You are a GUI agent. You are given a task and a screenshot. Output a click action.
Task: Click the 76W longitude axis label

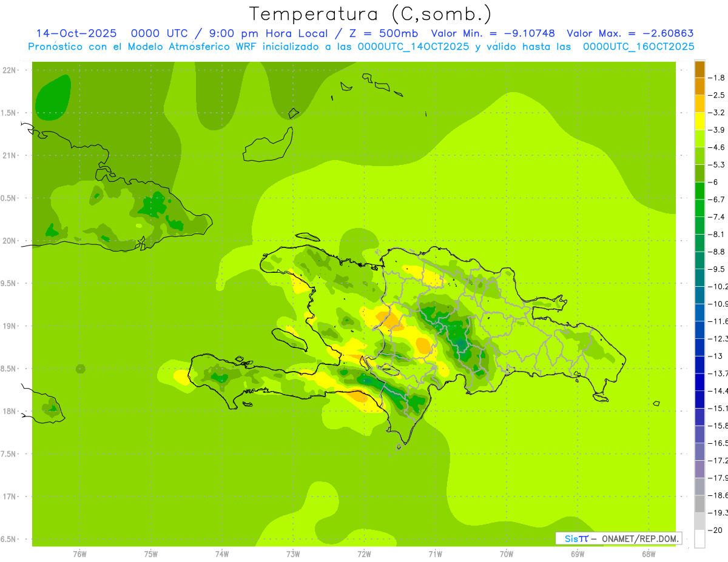tap(79, 554)
